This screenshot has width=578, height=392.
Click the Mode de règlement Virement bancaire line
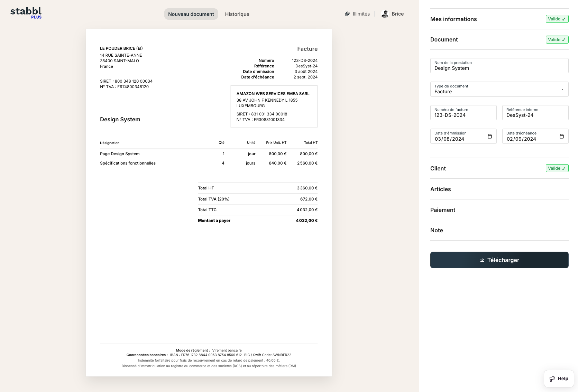(x=209, y=351)
